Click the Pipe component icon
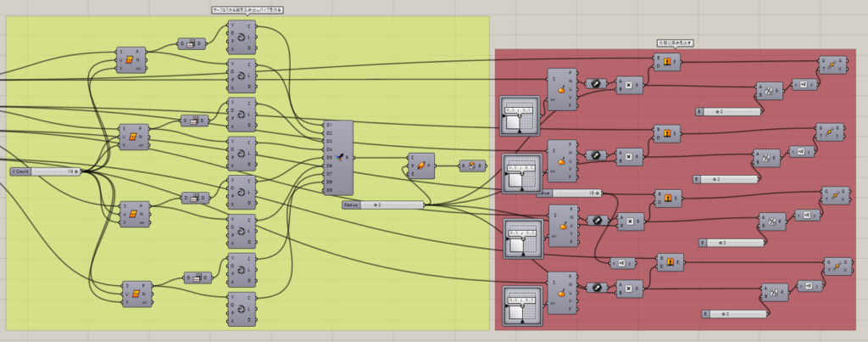Screen dimensions: 868x342 tap(421, 165)
